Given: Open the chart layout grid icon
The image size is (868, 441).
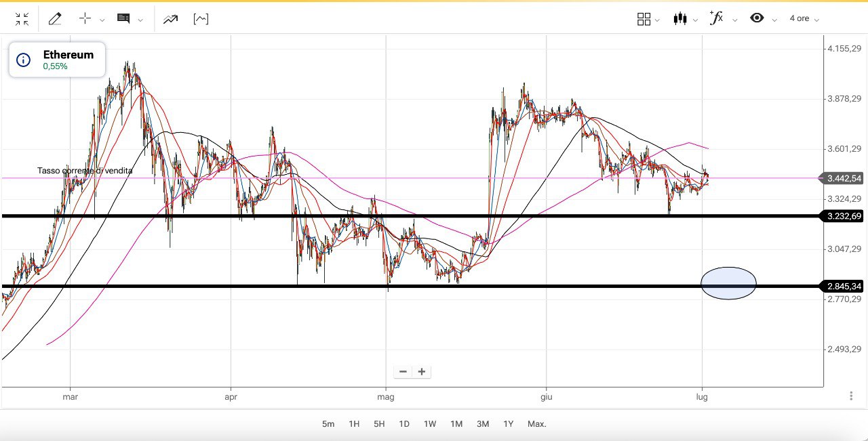Looking at the screenshot, I should pyautogui.click(x=644, y=19).
